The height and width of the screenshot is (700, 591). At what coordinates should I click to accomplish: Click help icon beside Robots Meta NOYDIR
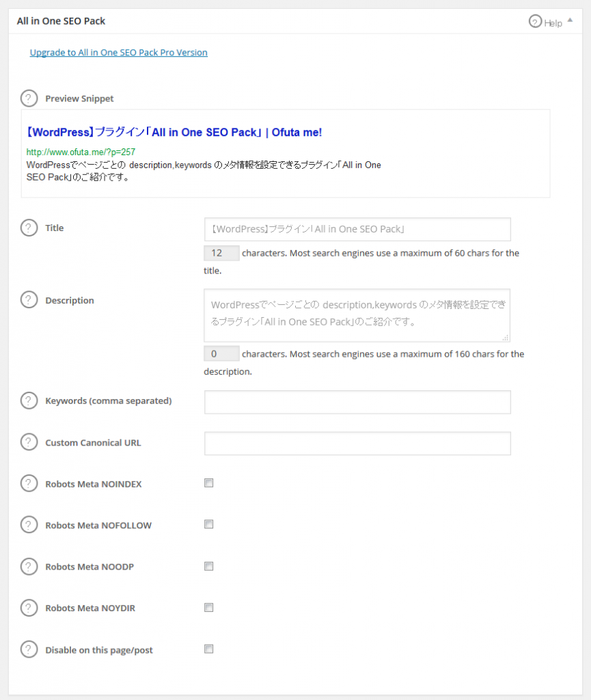[x=29, y=608]
